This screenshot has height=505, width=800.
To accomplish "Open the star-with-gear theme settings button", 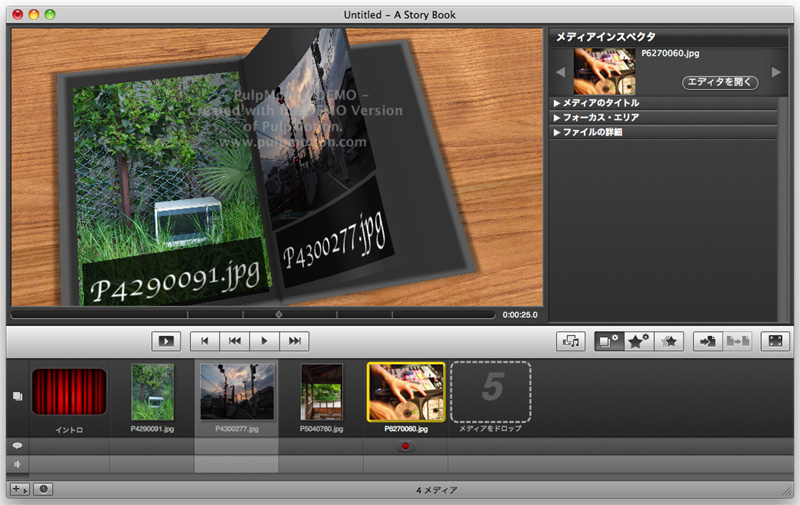I will pos(639,341).
